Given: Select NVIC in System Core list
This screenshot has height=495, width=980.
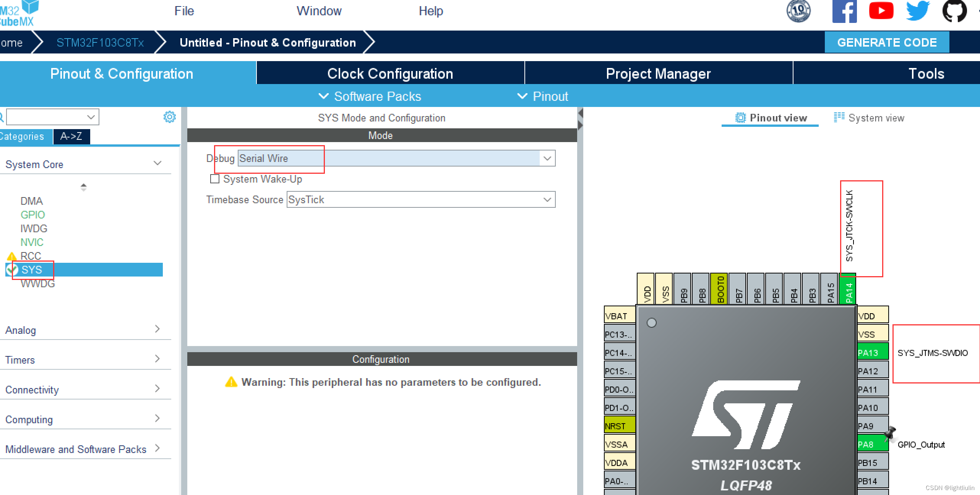Looking at the screenshot, I should pos(32,242).
